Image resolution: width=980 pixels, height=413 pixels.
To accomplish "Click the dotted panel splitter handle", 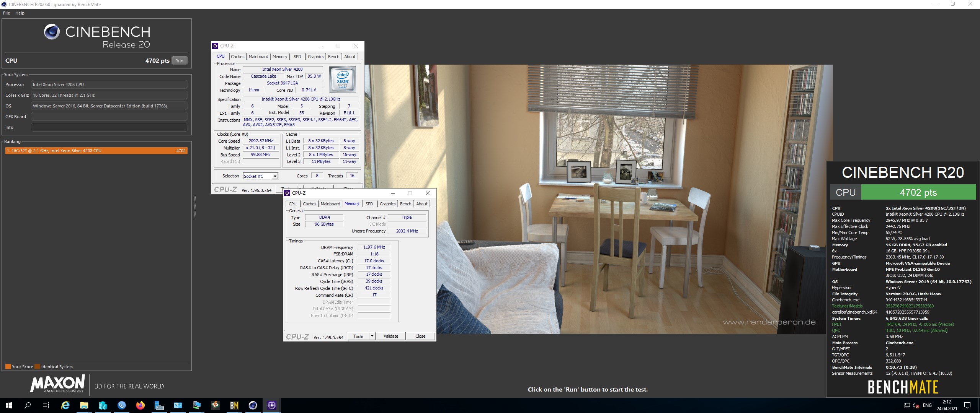I will pos(195,207).
